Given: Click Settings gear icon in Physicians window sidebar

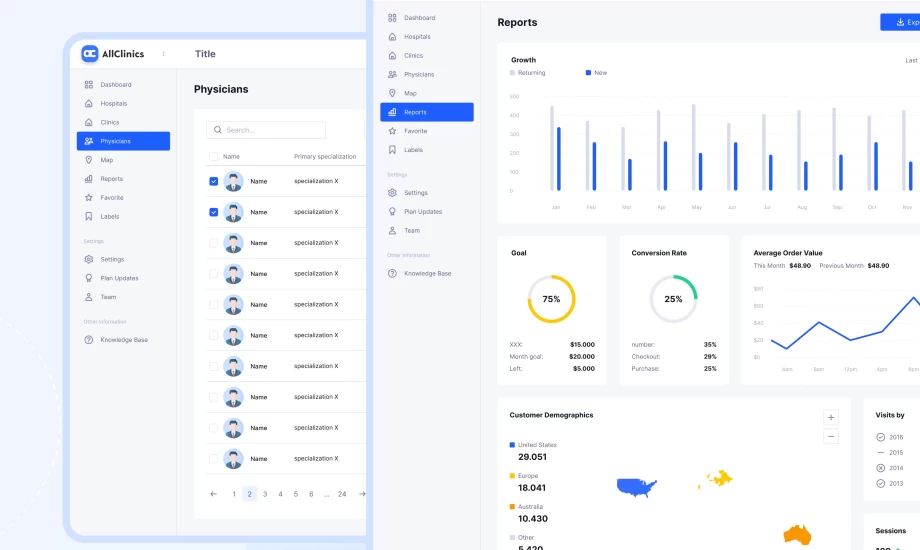Looking at the screenshot, I should pos(89,259).
